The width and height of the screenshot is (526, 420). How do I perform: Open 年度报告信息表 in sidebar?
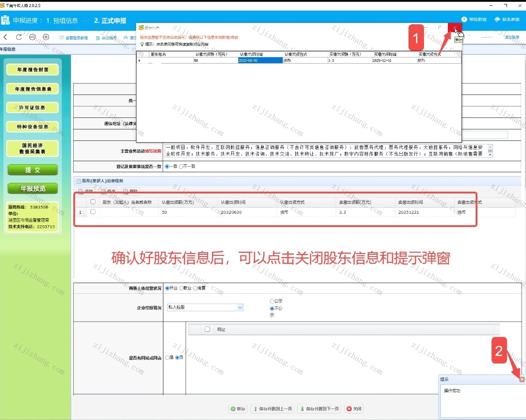(33, 89)
